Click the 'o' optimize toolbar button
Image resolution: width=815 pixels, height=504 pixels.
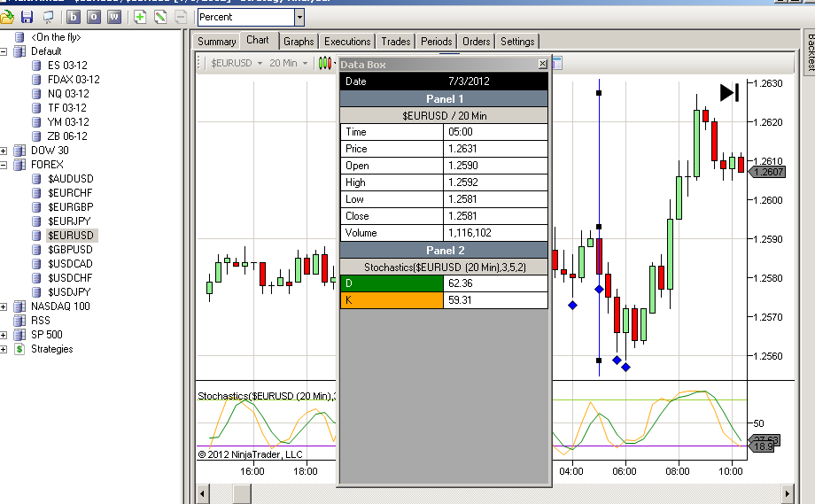pyautogui.click(x=94, y=17)
